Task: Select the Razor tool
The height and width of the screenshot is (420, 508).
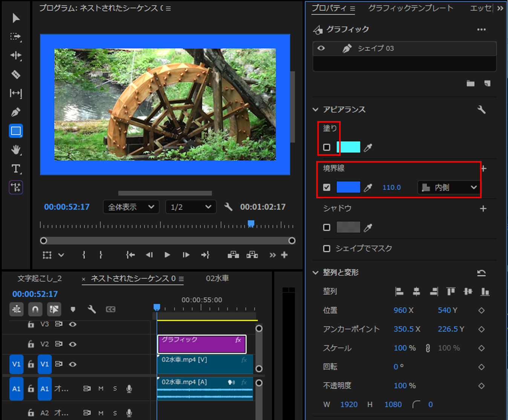Action: pos(16,74)
